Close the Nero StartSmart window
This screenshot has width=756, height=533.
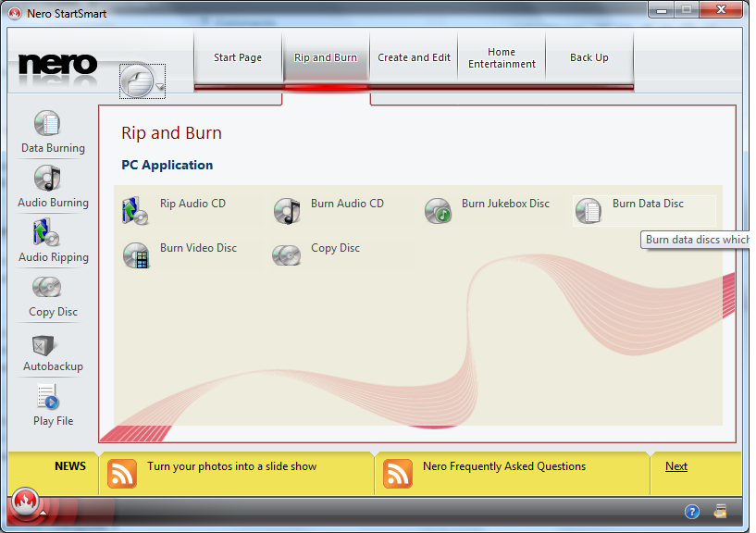click(x=721, y=10)
